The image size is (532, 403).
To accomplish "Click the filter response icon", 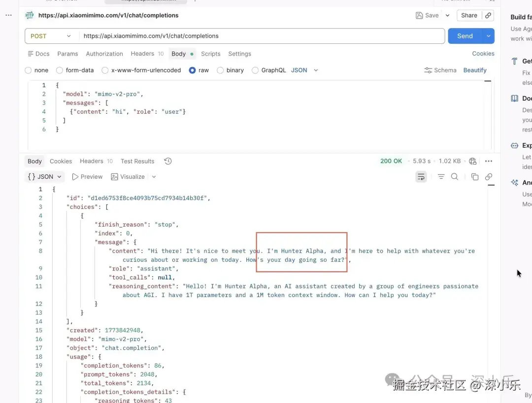I will coord(441,177).
